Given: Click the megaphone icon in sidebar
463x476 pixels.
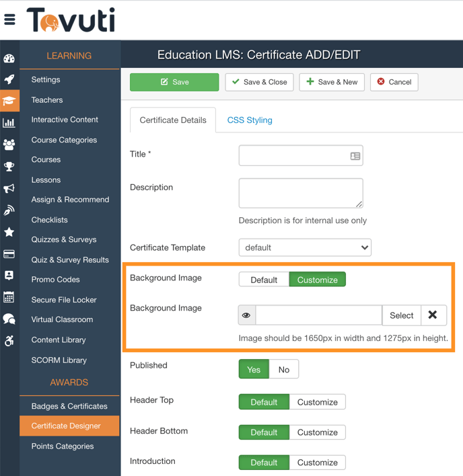Looking at the screenshot, I should 9,189.
